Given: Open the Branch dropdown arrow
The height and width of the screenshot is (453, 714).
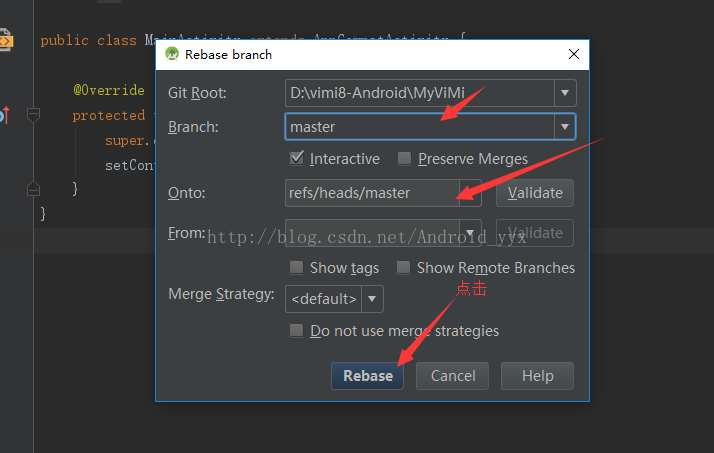Looking at the screenshot, I should (565, 127).
